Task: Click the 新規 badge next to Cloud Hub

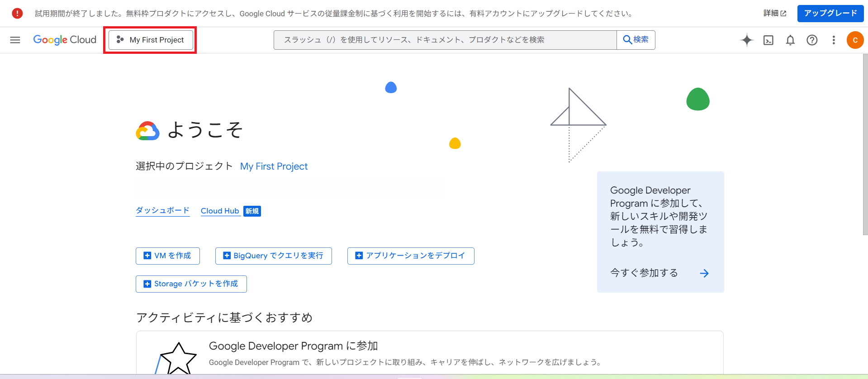Action: [x=252, y=211]
